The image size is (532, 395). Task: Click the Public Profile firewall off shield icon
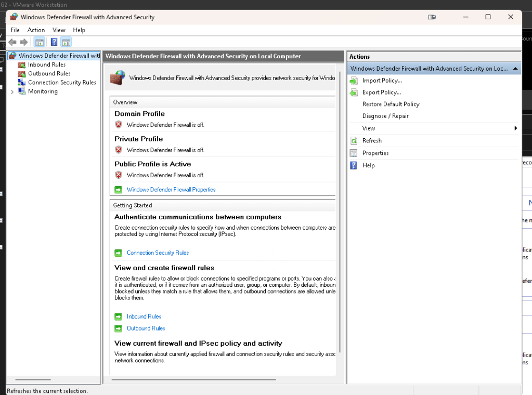[x=119, y=175]
